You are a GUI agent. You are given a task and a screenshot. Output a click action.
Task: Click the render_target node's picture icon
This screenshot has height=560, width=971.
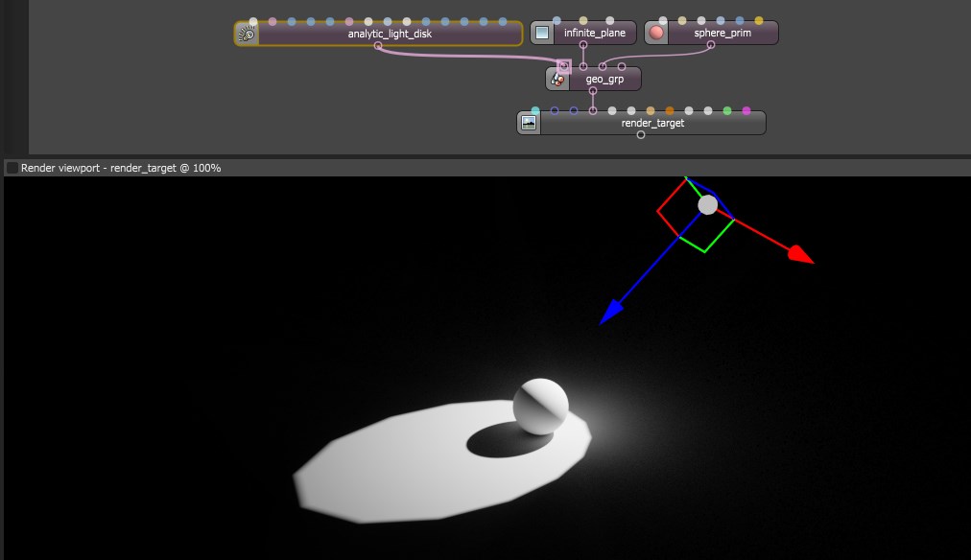click(529, 123)
